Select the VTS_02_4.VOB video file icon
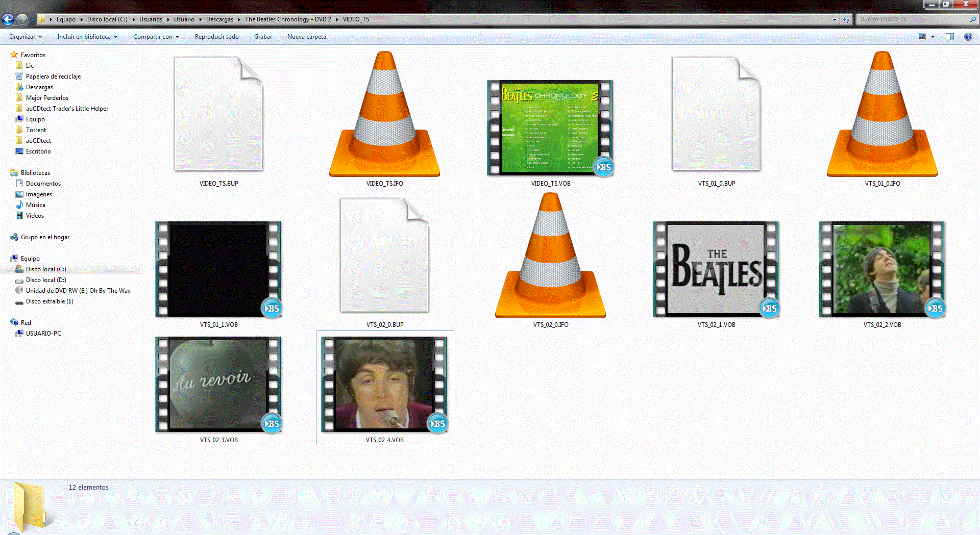Viewport: 980px width, 535px height. coord(384,385)
